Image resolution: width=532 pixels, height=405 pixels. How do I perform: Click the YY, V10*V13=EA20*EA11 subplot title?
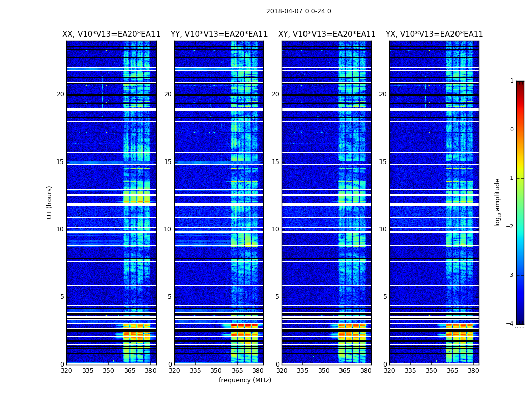[219, 34]
